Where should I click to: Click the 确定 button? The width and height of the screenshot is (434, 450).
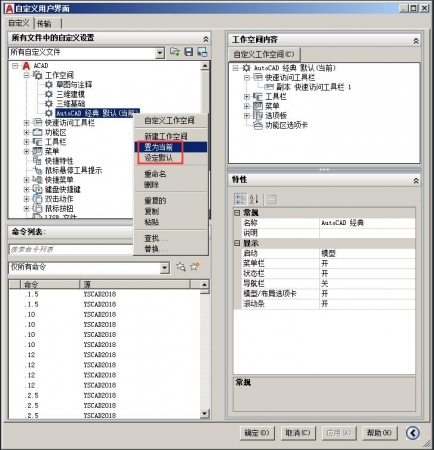click(x=257, y=433)
